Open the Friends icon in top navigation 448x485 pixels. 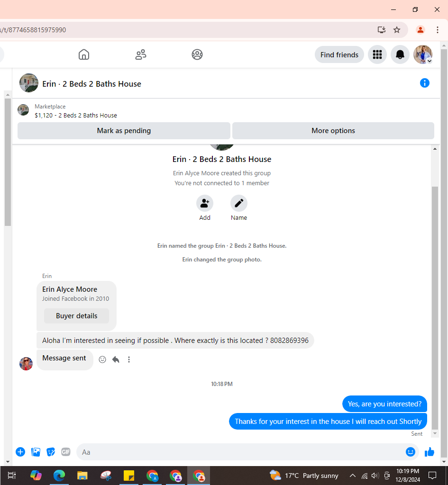pos(140,54)
